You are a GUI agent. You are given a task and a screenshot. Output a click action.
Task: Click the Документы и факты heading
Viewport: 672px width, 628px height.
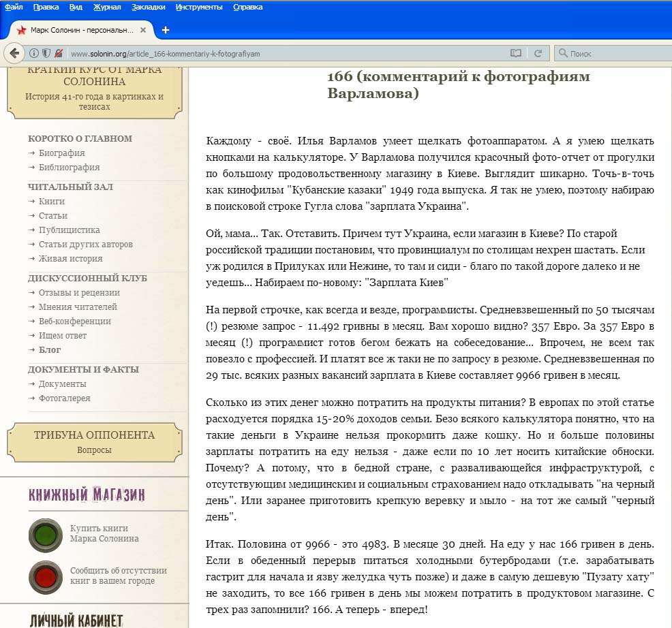point(84,369)
